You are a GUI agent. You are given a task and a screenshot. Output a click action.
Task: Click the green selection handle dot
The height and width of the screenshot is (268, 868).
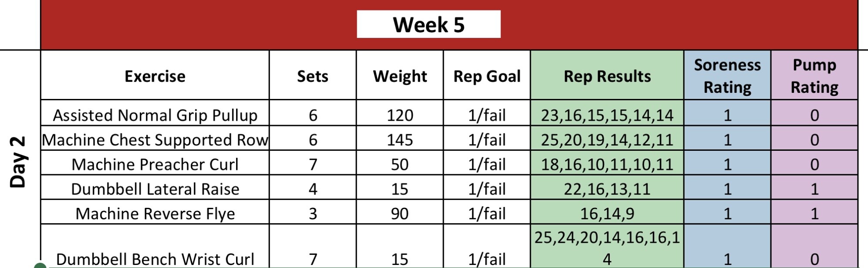(x=40, y=265)
